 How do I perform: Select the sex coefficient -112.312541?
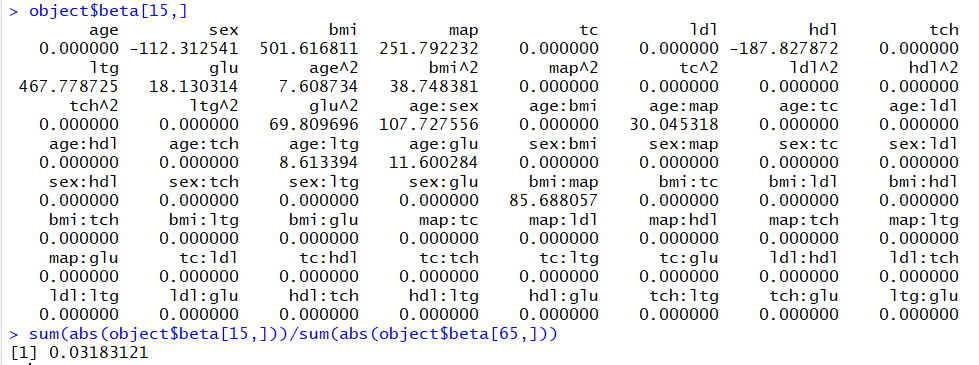tap(184, 48)
